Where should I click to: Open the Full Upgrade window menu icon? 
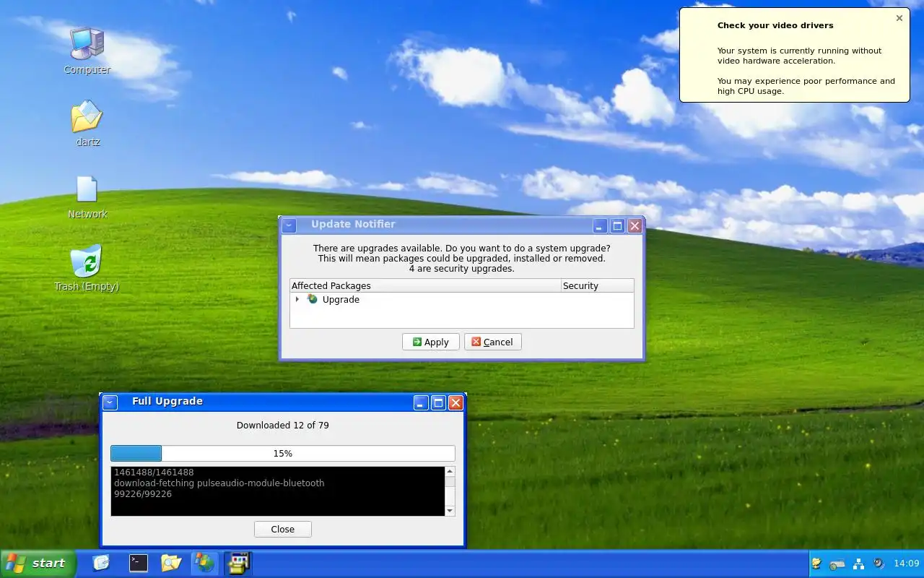pyautogui.click(x=110, y=402)
